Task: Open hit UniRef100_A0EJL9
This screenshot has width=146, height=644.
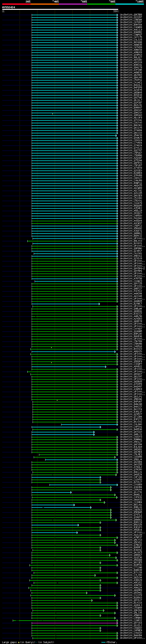Action: point(131,30)
